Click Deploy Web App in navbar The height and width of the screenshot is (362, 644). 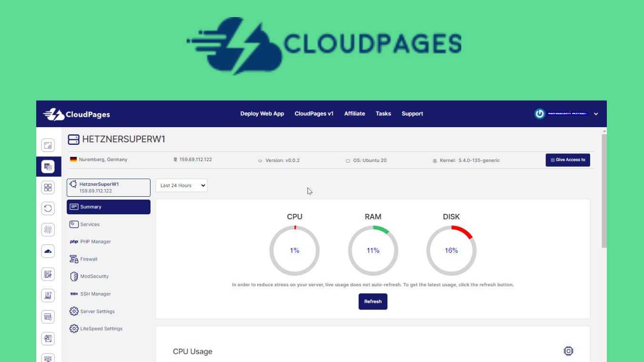[x=262, y=114]
